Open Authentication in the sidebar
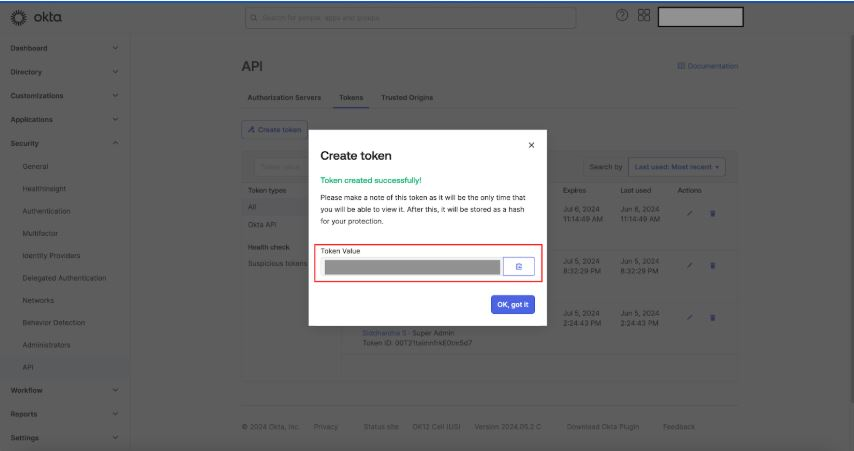 click(x=46, y=211)
